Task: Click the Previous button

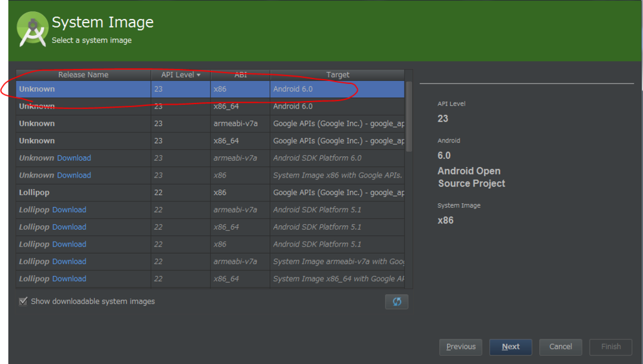Action: click(461, 347)
